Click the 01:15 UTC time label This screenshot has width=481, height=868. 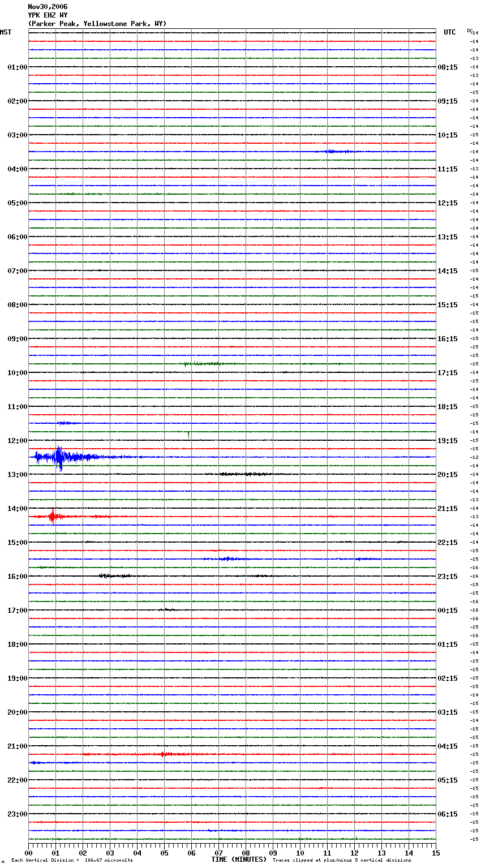pyautogui.click(x=448, y=644)
